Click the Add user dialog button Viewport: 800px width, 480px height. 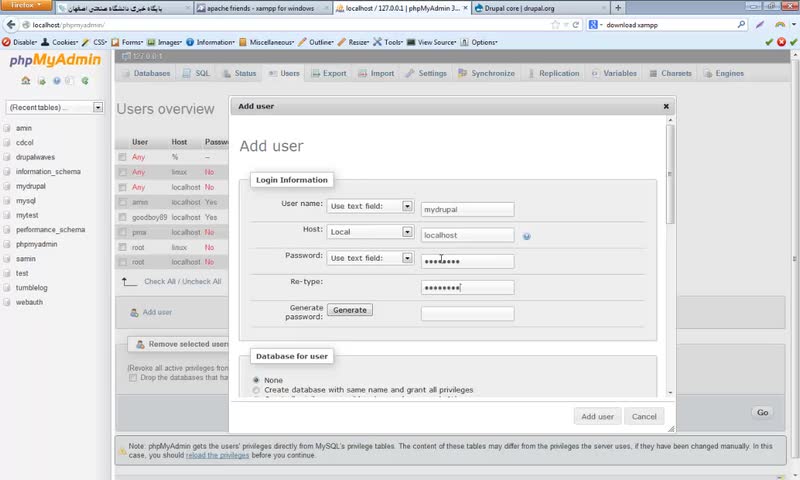pos(597,417)
